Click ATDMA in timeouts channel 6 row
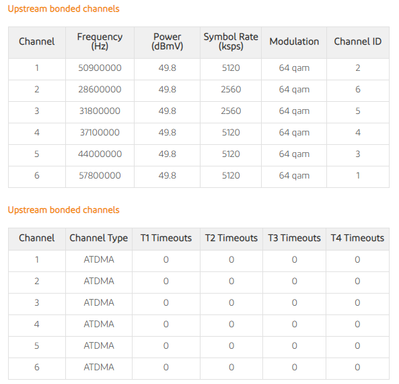This screenshot has height=384, width=399. (99, 367)
